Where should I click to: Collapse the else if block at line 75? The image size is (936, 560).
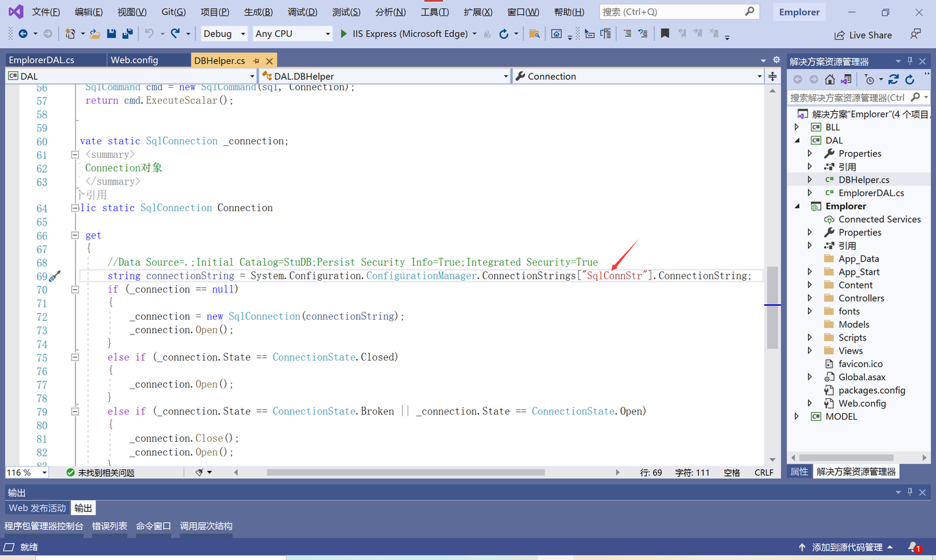[75, 357]
